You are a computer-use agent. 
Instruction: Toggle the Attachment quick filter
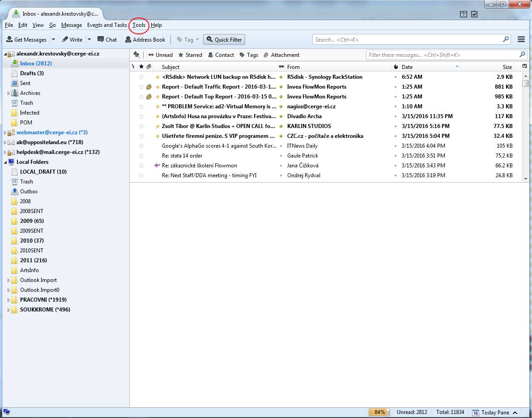point(281,55)
